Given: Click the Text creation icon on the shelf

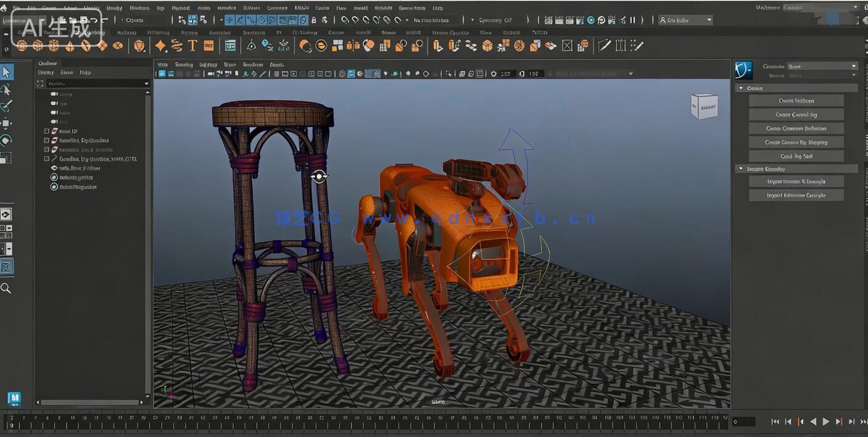Looking at the screenshot, I should click(191, 45).
